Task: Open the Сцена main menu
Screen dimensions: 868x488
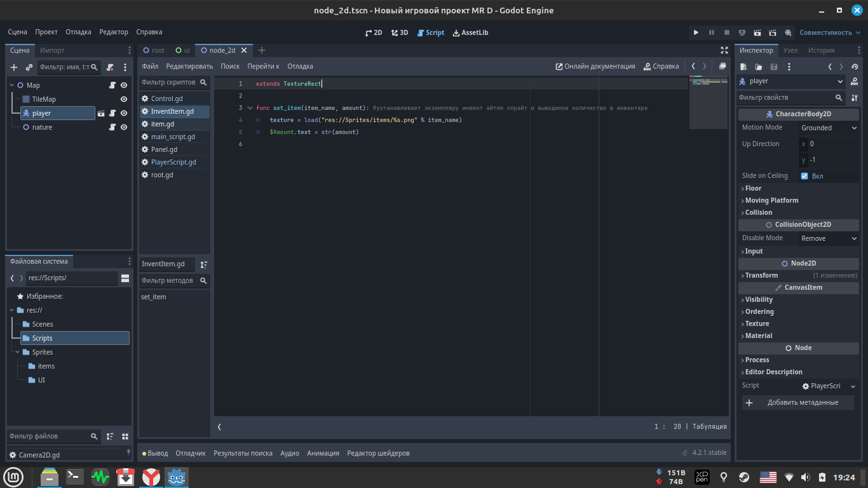Action: click(18, 32)
